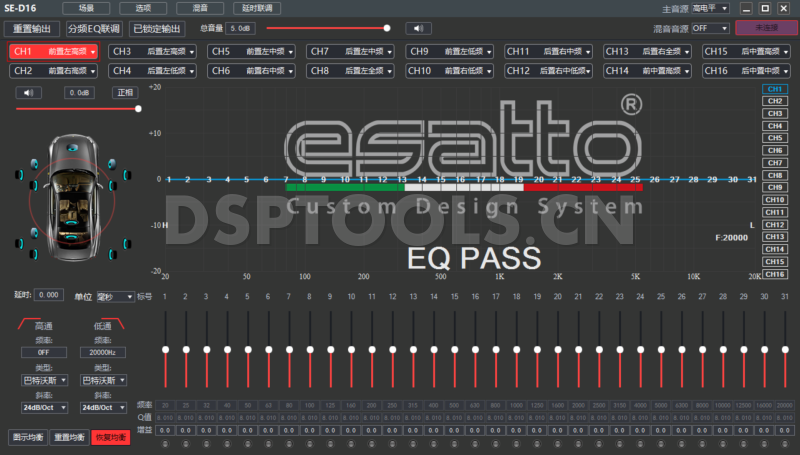
Task: Click the EQ band 31 gain fader knob
Action: (785, 349)
